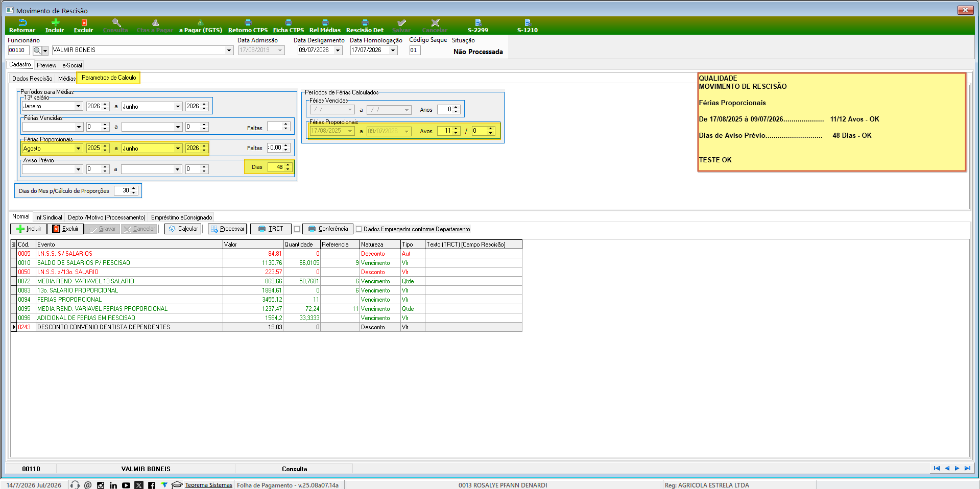Open Instagram icon in the status bar
Screen dimensions: 980x489
point(101,485)
